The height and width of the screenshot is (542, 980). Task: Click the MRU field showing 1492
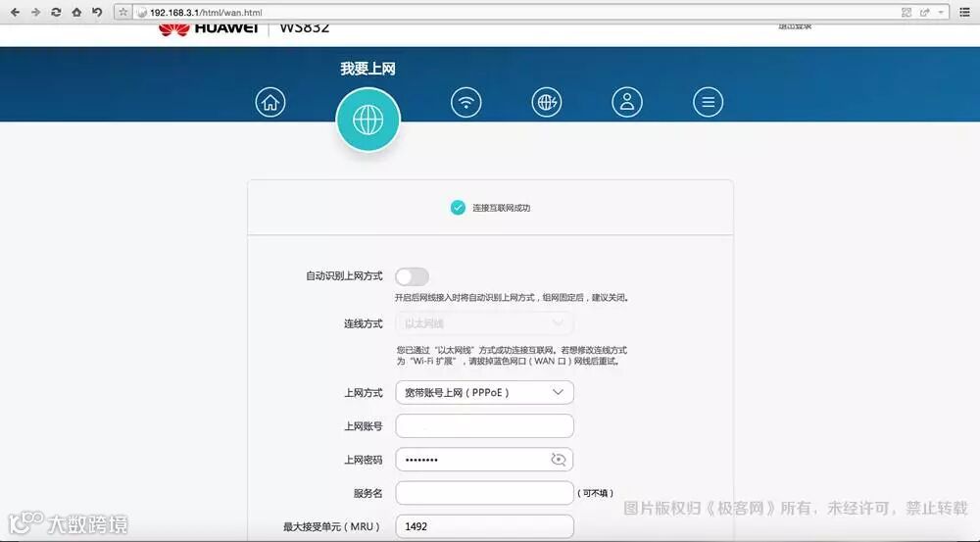pyautogui.click(x=484, y=526)
